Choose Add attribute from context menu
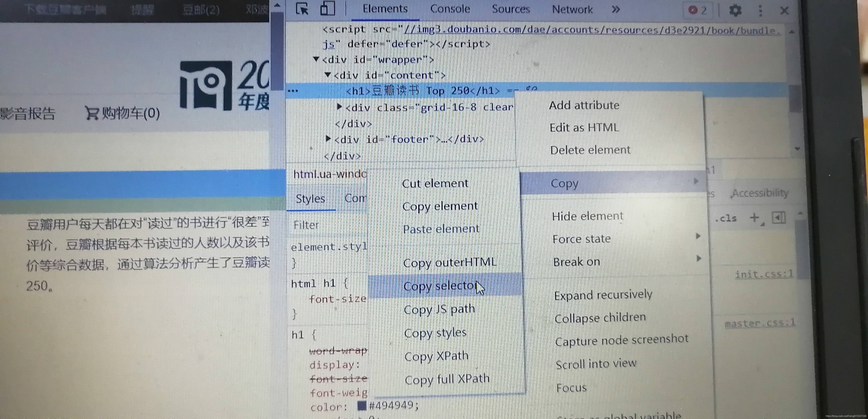Viewport: 868px width, 419px height. pos(584,105)
